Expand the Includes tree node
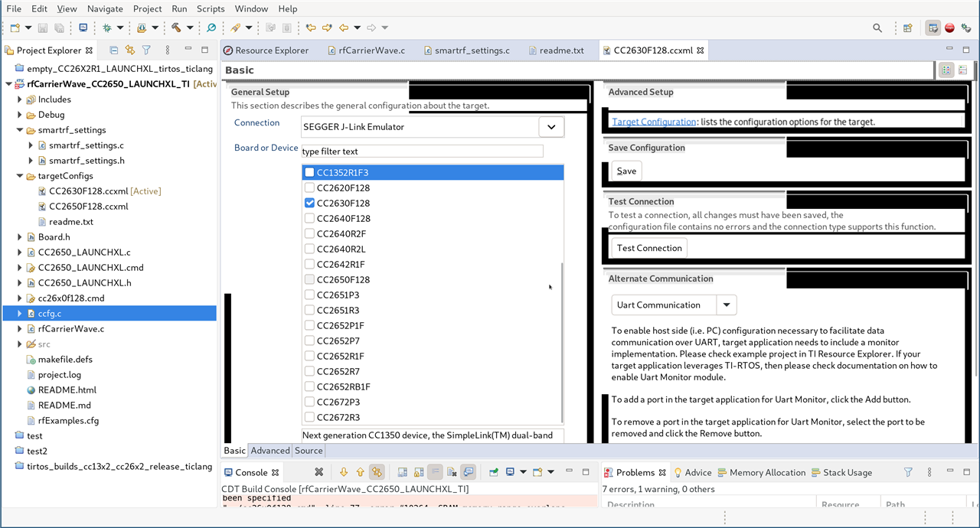This screenshot has width=980, height=528. click(20, 99)
